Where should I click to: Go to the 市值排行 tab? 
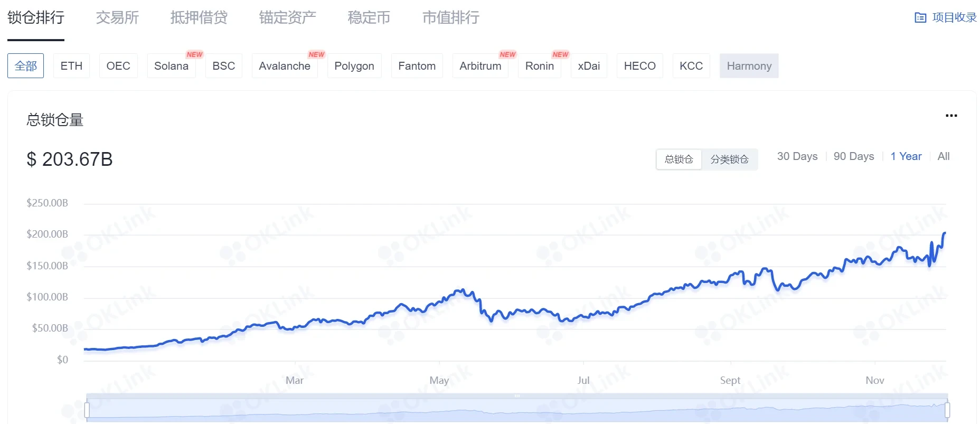coord(450,18)
